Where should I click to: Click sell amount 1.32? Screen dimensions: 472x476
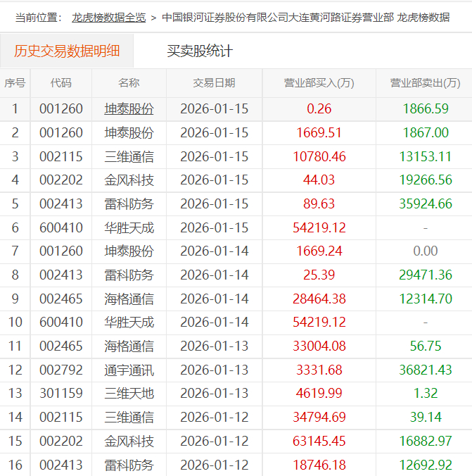[x=426, y=394]
